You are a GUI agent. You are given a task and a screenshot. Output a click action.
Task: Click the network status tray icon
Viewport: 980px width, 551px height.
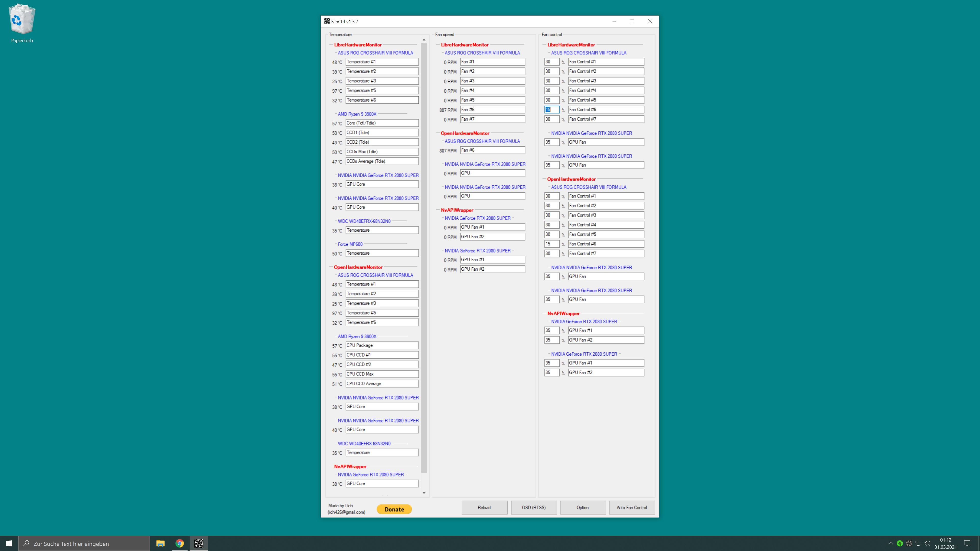[918, 543]
